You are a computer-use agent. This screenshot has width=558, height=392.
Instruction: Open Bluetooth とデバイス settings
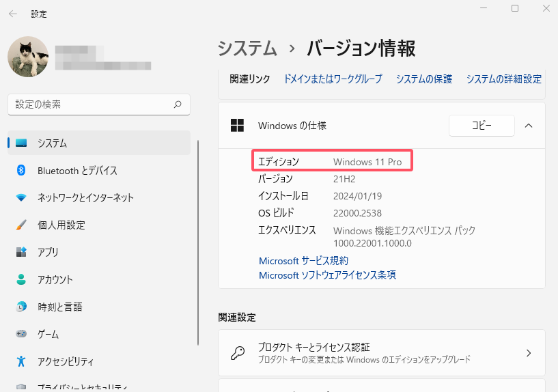click(99, 170)
